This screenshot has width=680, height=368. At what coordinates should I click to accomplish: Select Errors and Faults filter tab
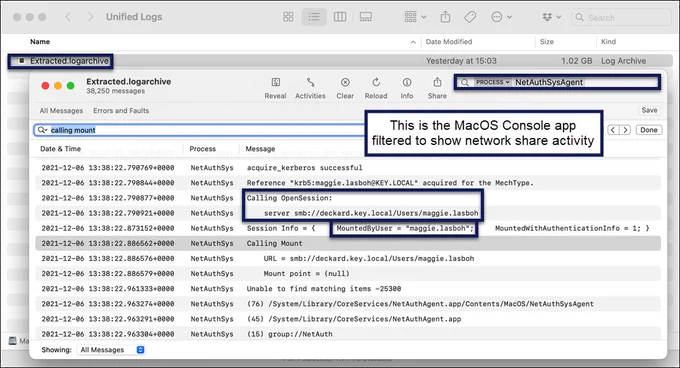click(x=121, y=111)
